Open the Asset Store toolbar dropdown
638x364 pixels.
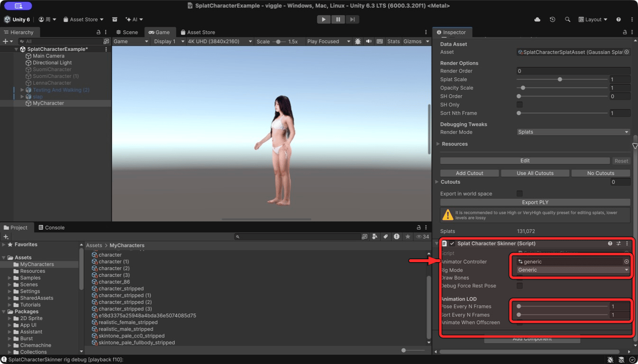pyautogui.click(x=83, y=19)
